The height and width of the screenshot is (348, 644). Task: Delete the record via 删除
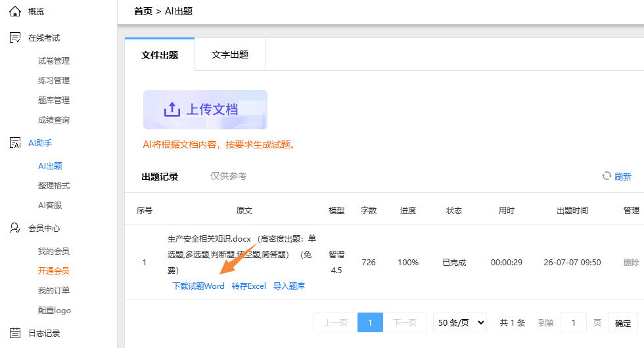pyautogui.click(x=632, y=262)
